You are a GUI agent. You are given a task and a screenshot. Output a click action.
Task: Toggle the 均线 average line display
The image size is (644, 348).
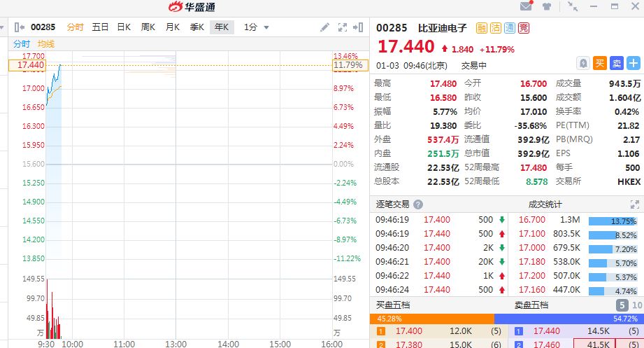[46, 44]
